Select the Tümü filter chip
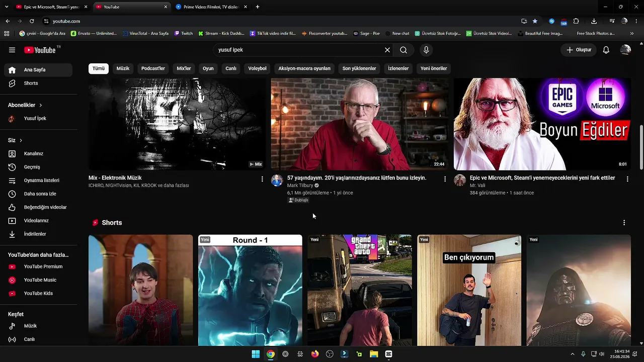Viewport: 644px width, 362px height. 99,68
